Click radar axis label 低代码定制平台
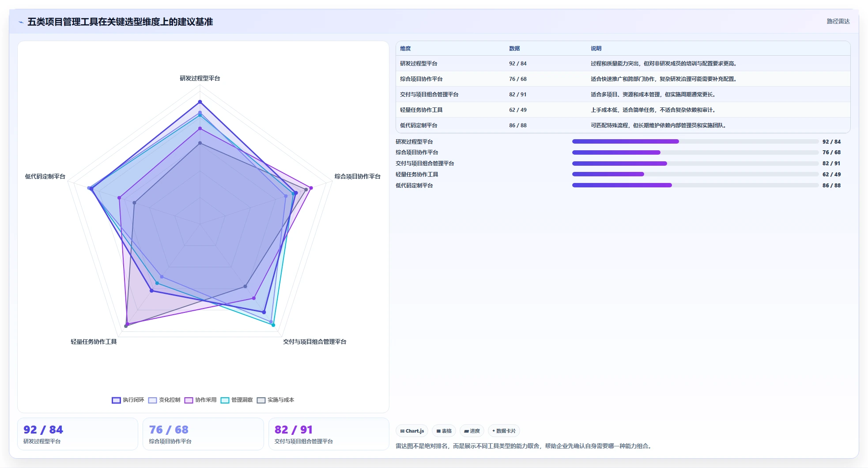This screenshot has width=868, height=468. coord(45,176)
